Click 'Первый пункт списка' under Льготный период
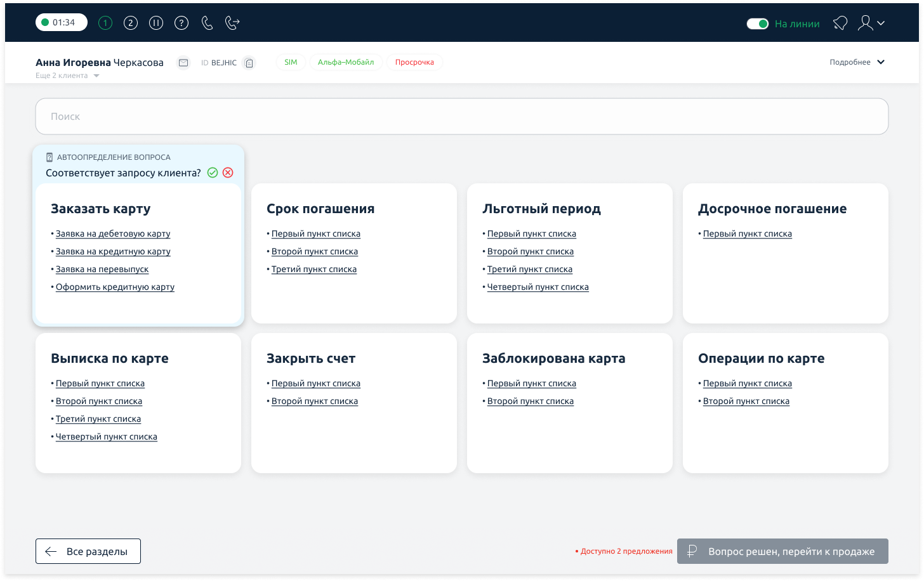 coord(532,233)
